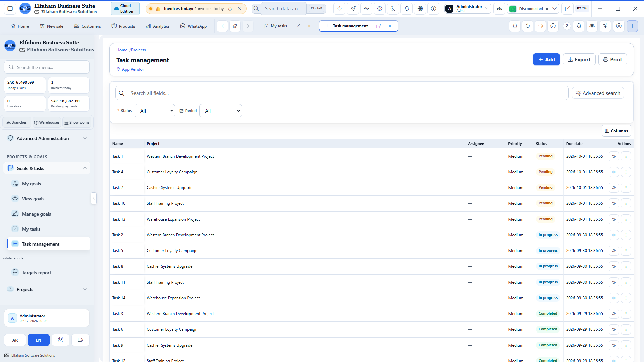Screen dimensions: 644x362
Task: View Task 5 details eye icon
Action: (613, 251)
